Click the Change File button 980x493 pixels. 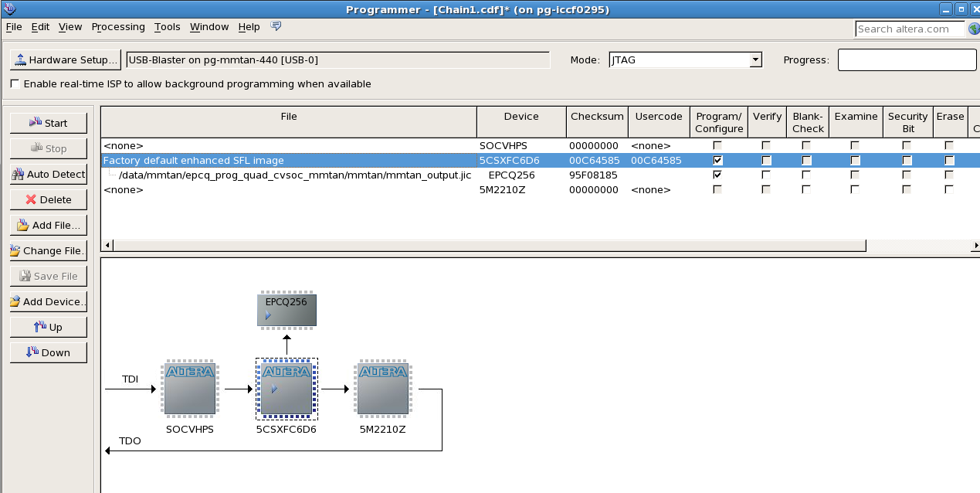click(48, 250)
